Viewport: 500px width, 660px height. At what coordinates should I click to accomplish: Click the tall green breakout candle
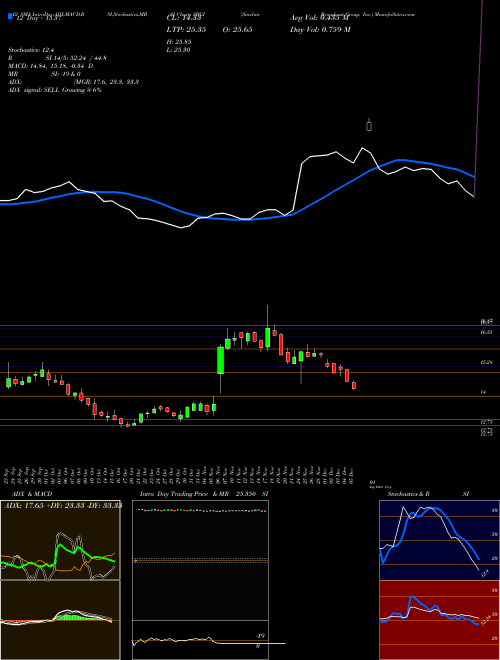click(221, 360)
